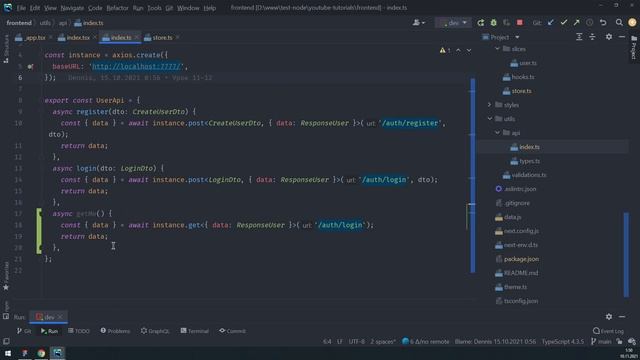The width and height of the screenshot is (640, 360).
Task: Click the Git Push arrow icon
Action: [x=577, y=23]
